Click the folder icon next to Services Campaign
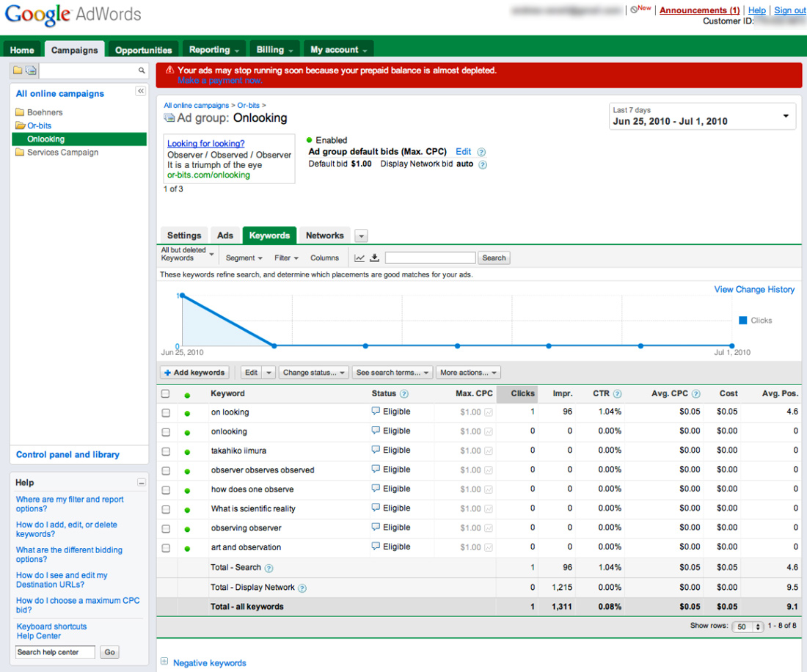 20,153
